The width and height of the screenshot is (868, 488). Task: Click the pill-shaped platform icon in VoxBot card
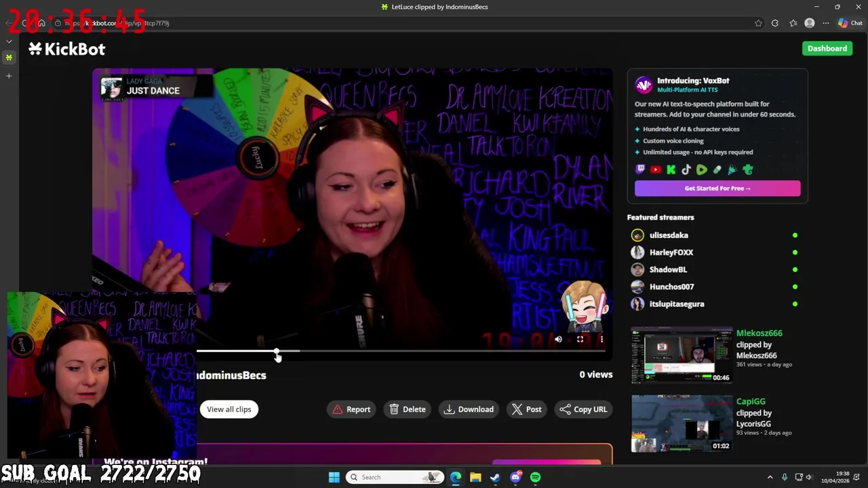click(717, 169)
